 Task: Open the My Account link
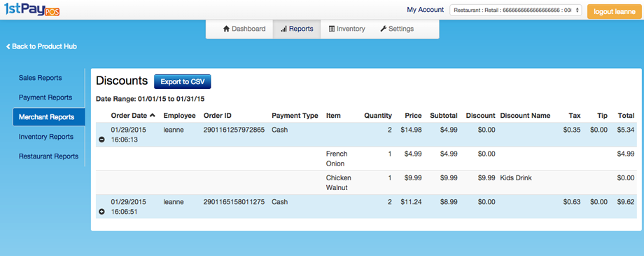click(x=425, y=9)
